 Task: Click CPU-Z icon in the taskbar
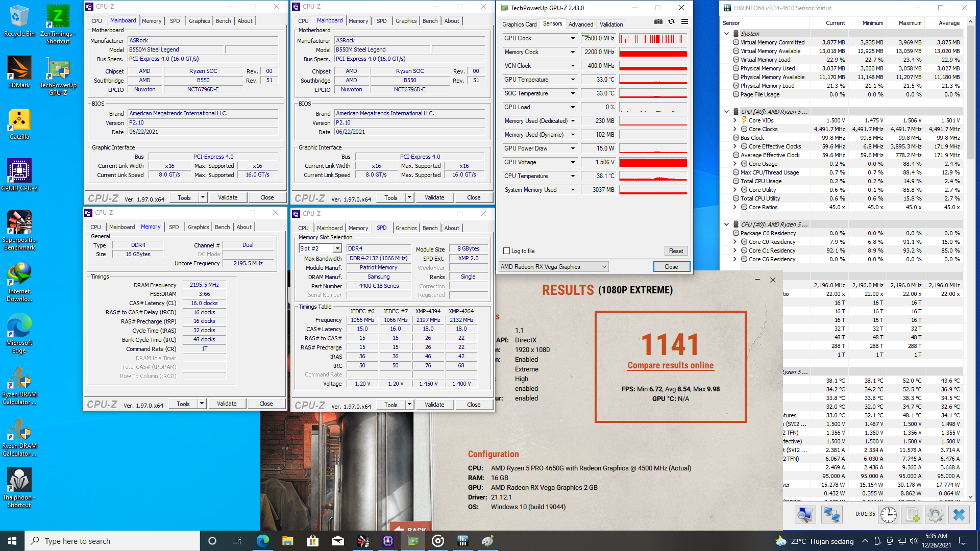pos(387,541)
